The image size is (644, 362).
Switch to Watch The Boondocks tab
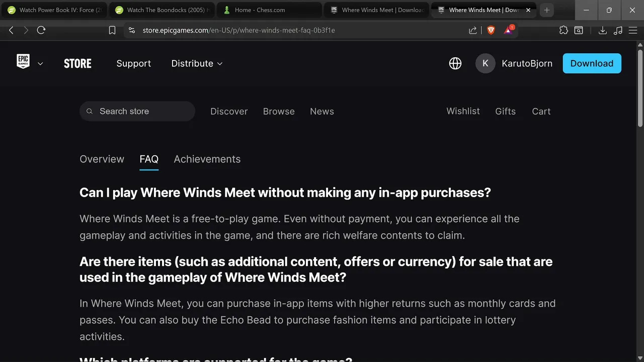[x=162, y=10]
